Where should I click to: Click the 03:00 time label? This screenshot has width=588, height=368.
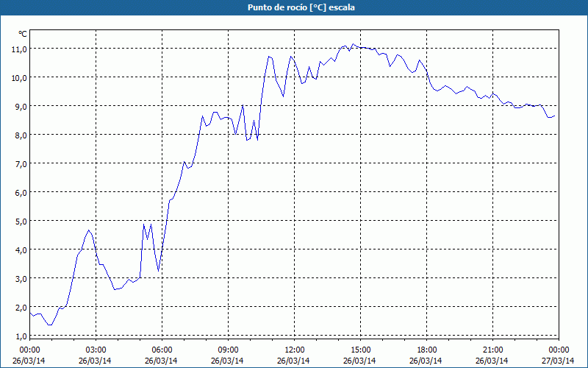pos(96,350)
